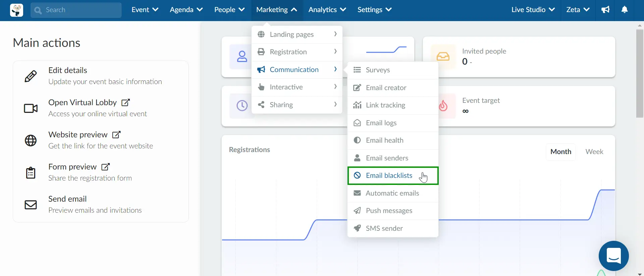Expand the Registration submenu
644x276 pixels.
(x=297, y=52)
